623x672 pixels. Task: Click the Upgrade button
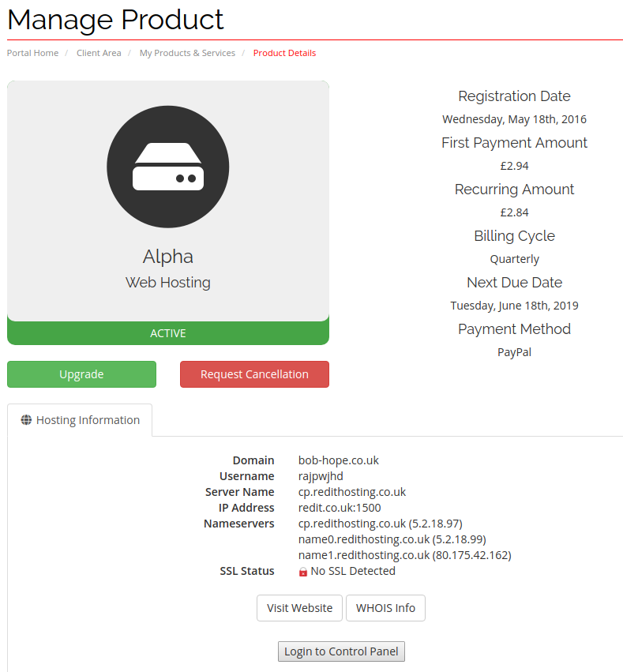click(x=81, y=374)
